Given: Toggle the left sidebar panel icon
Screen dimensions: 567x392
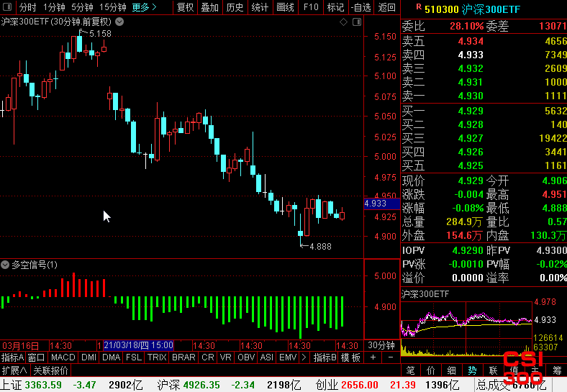Looking at the screenshot, I should coord(7,7).
